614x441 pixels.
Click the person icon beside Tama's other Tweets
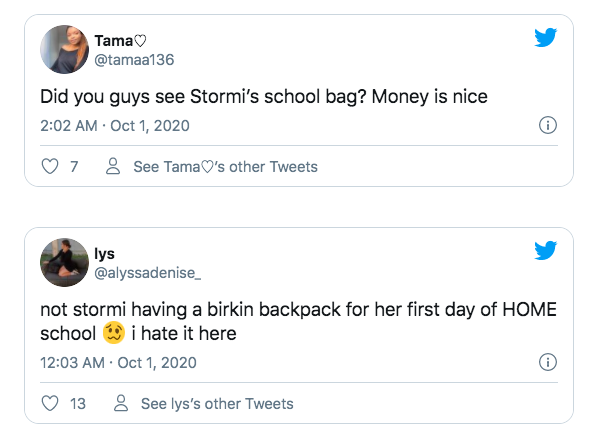(113, 167)
